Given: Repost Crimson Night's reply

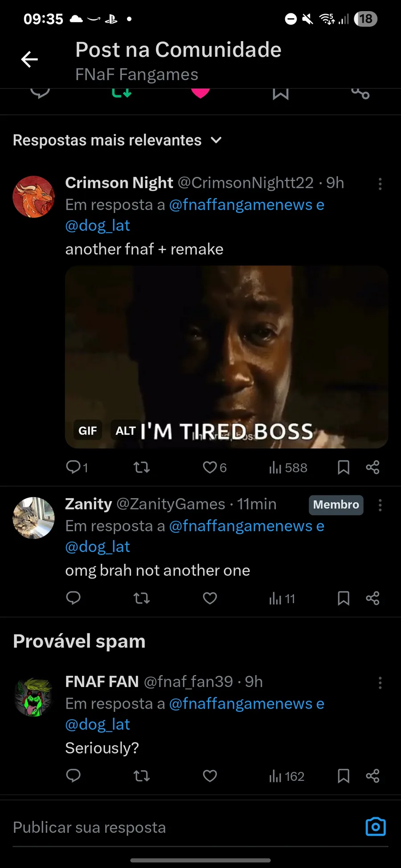Looking at the screenshot, I should [x=142, y=467].
